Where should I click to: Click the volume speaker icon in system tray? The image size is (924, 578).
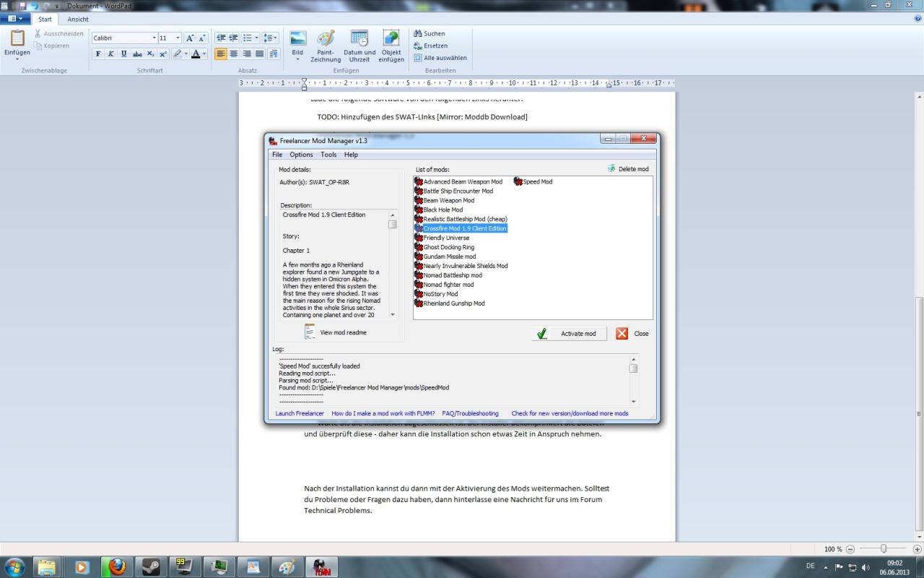coord(865,567)
